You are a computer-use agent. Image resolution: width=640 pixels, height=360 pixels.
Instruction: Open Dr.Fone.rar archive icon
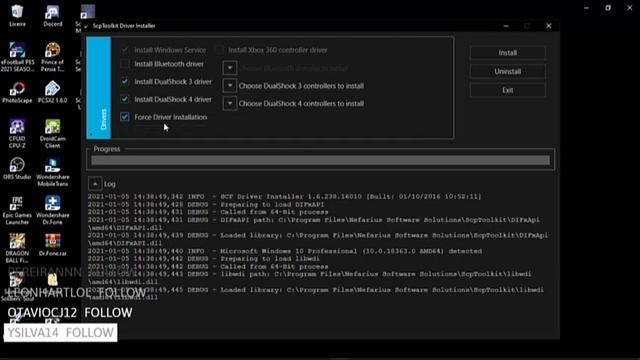(53, 245)
